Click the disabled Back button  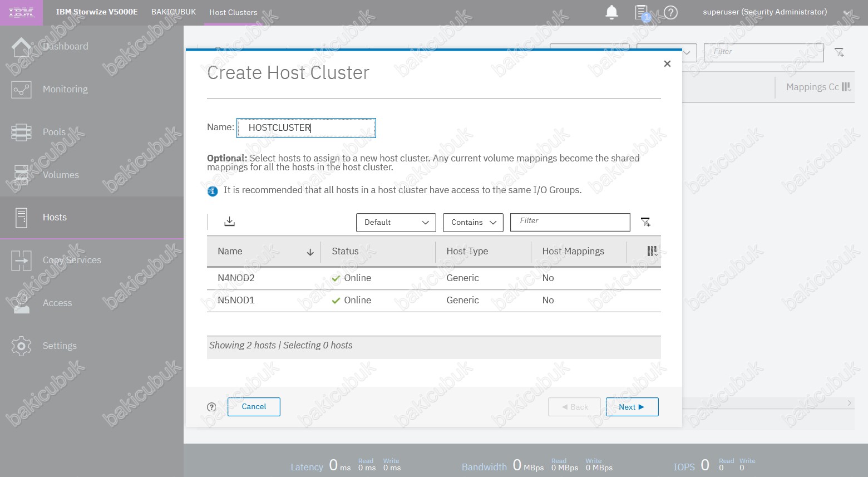pos(574,407)
